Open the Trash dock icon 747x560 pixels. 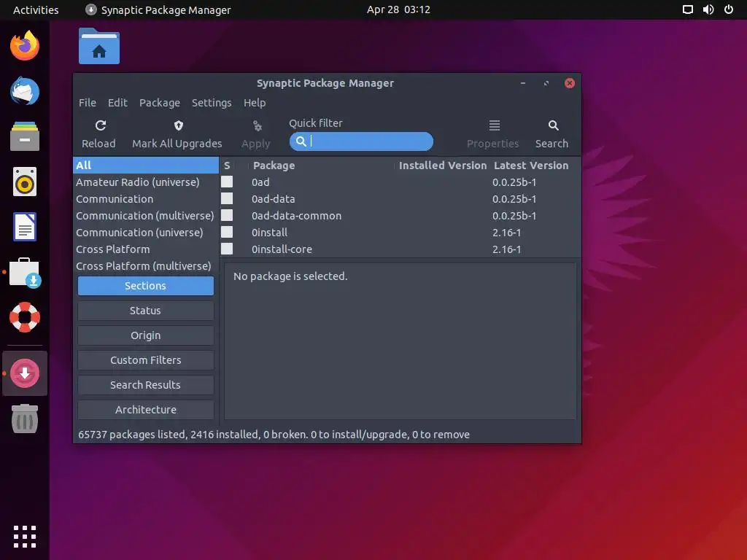click(x=25, y=419)
